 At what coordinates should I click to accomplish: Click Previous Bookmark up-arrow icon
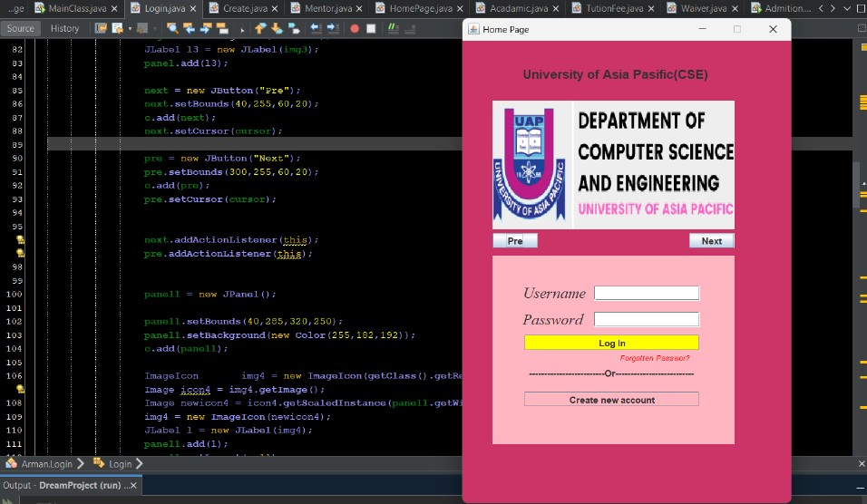pyautogui.click(x=260, y=28)
